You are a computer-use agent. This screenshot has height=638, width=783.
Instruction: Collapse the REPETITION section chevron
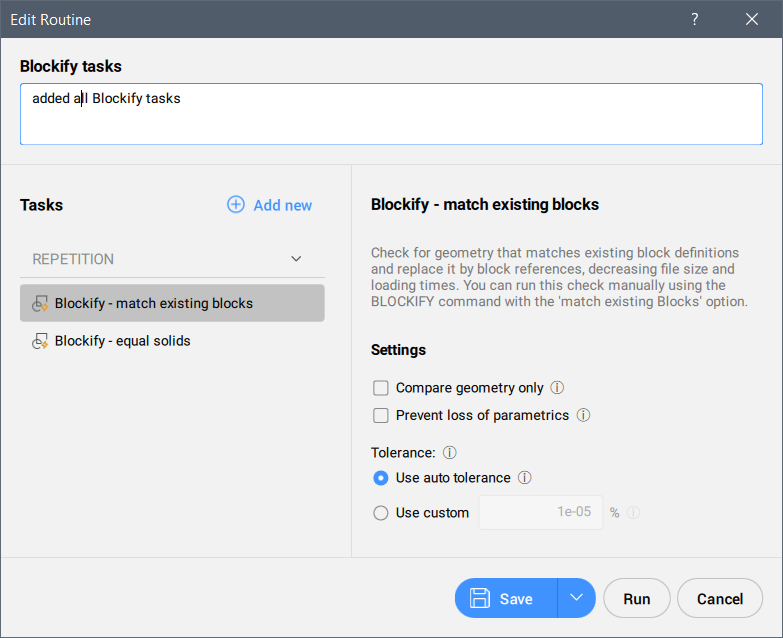(x=296, y=259)
